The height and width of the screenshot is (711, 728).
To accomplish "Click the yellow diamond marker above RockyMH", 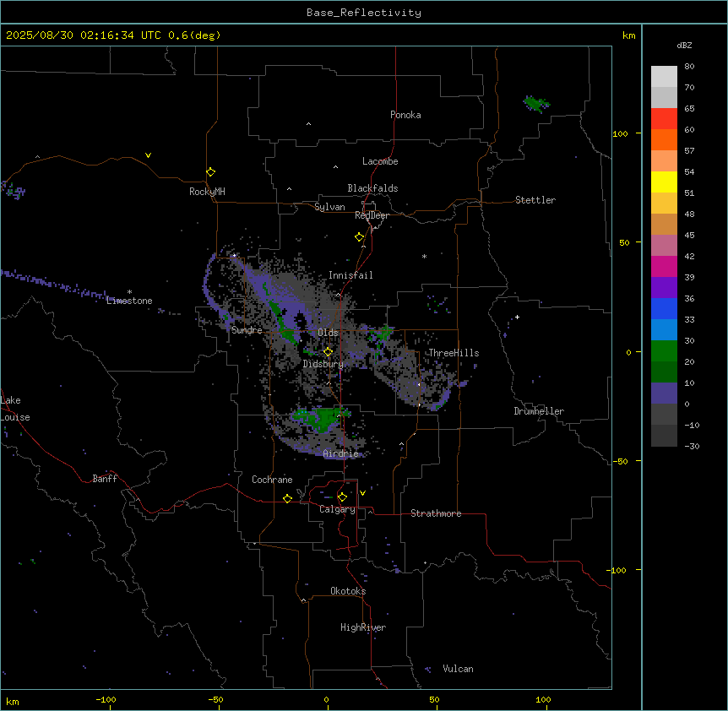I will tap(210, 172).
